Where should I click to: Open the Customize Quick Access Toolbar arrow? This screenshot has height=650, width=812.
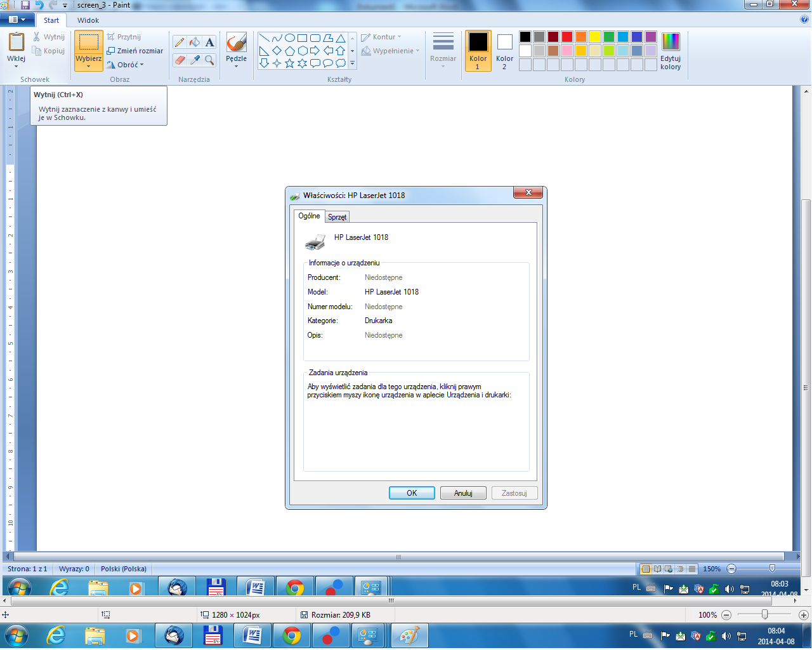[65, 5]
